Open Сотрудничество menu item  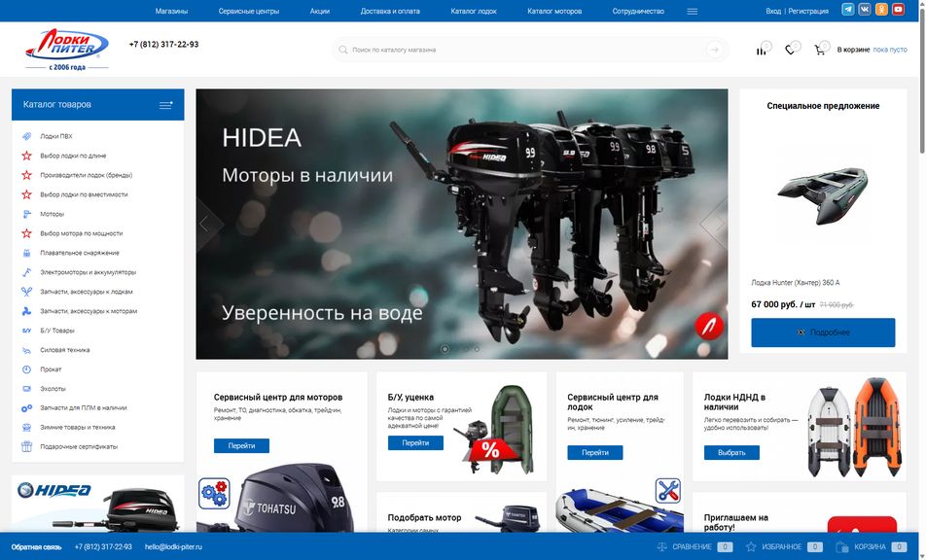coord(638,12)
